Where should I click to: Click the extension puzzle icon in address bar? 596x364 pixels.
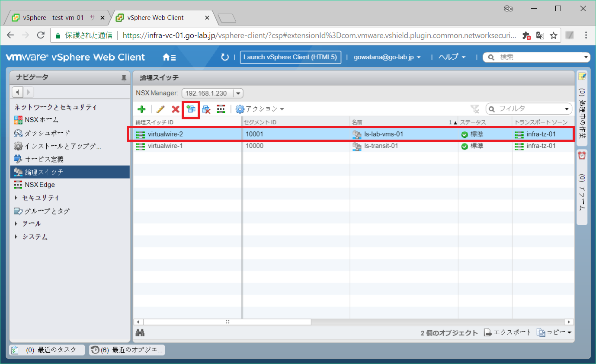point(526,35)
